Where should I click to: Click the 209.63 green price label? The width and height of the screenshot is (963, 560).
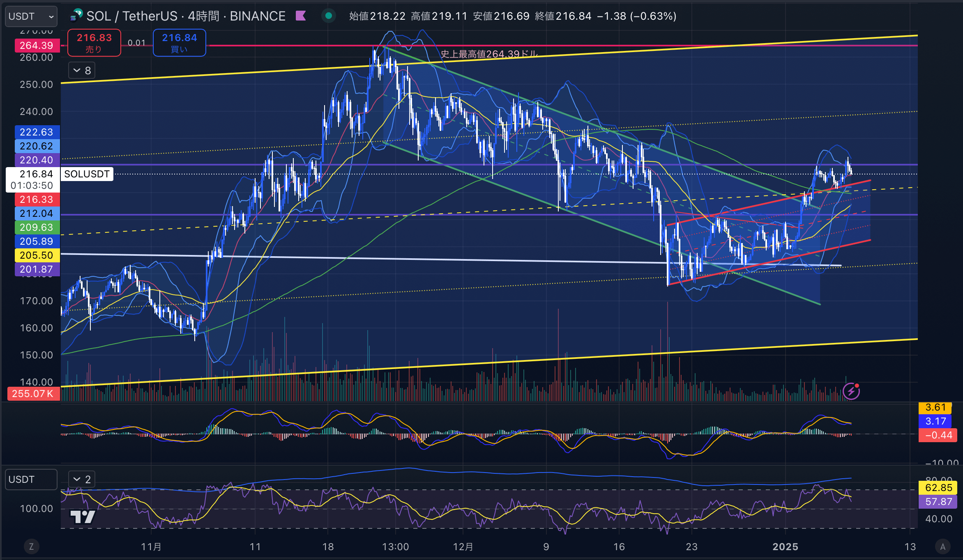click(37, 227)
